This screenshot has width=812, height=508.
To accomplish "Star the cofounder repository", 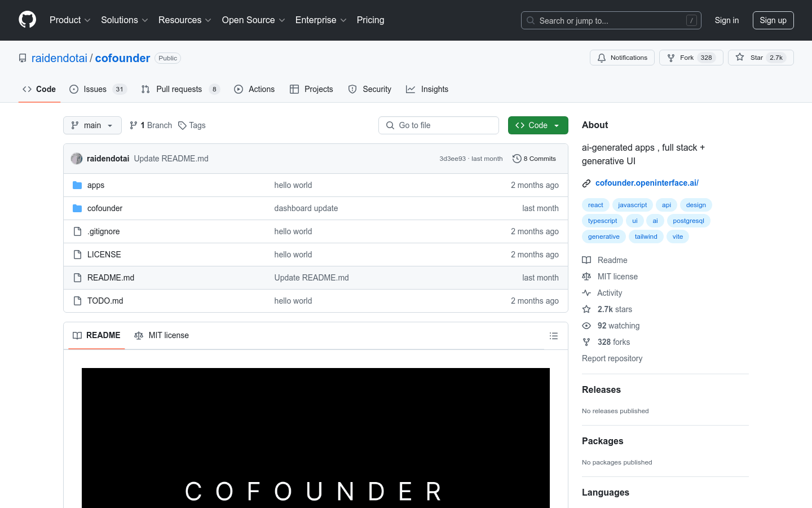I will tap(761, 58).
